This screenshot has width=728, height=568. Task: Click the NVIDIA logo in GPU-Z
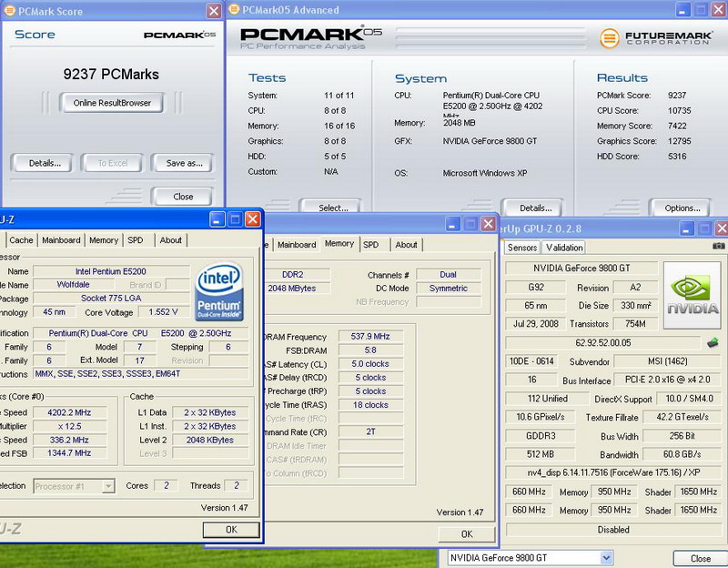pos(693,296)
